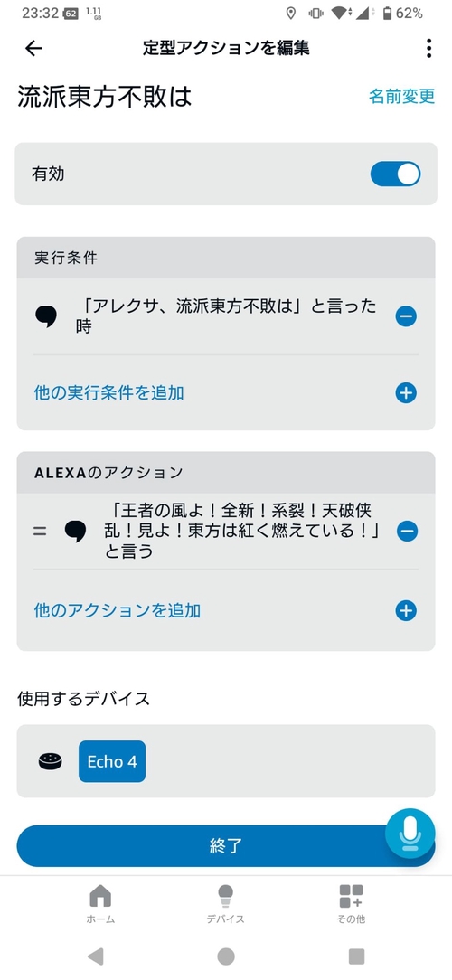The width and height of the screenshot is (452, 980).
Task: Add another trigger with the plus icon
Action: coord(406,393)
